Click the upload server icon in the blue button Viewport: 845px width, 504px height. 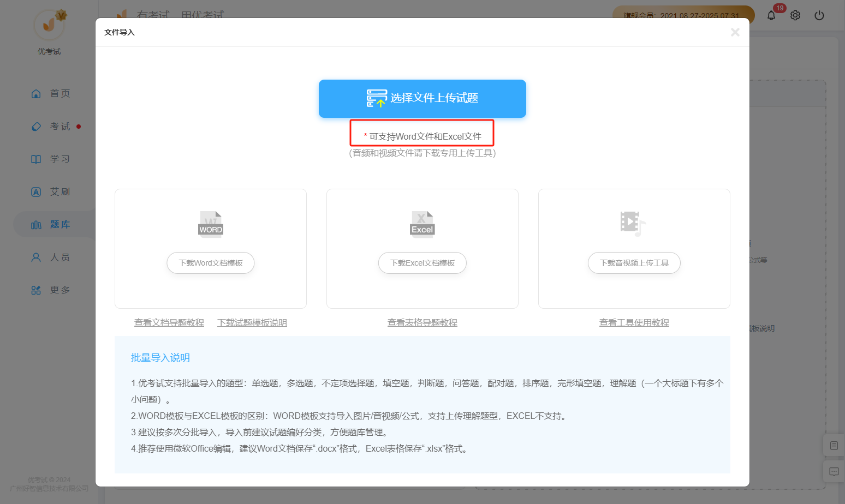pos(377,98)
